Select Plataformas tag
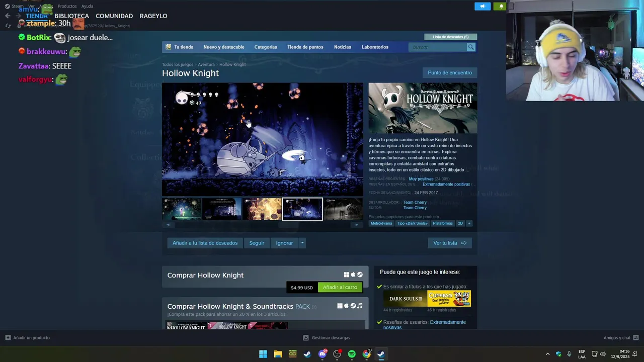This screenshot has height=362, width=644. click(x=443, y=223)
